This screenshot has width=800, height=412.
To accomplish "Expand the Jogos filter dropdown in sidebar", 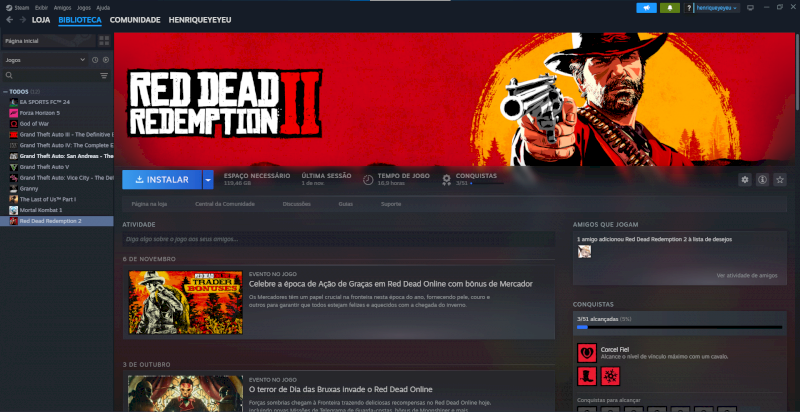I will 45,60.
